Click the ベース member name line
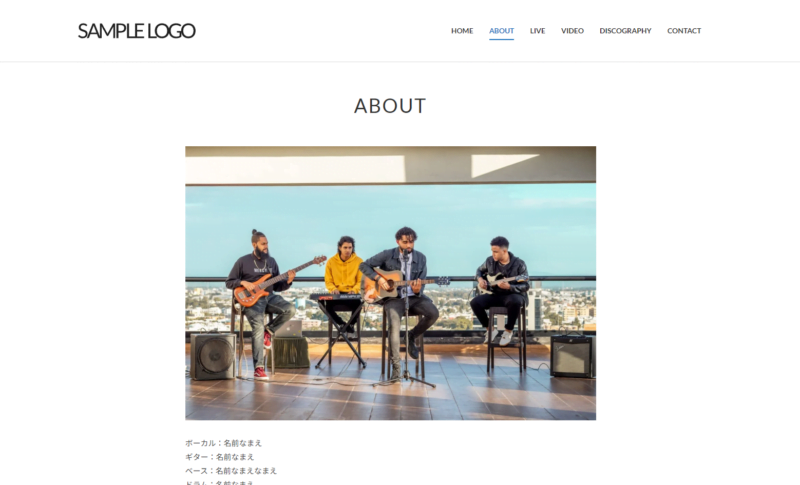 [x=231, y=470]
